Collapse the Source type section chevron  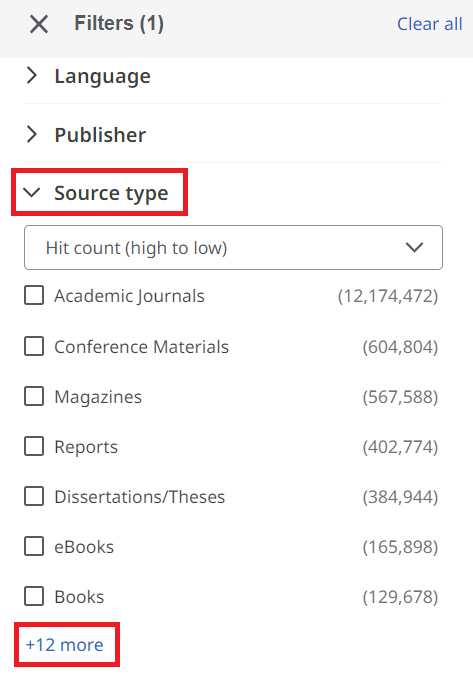coord(32,192)
